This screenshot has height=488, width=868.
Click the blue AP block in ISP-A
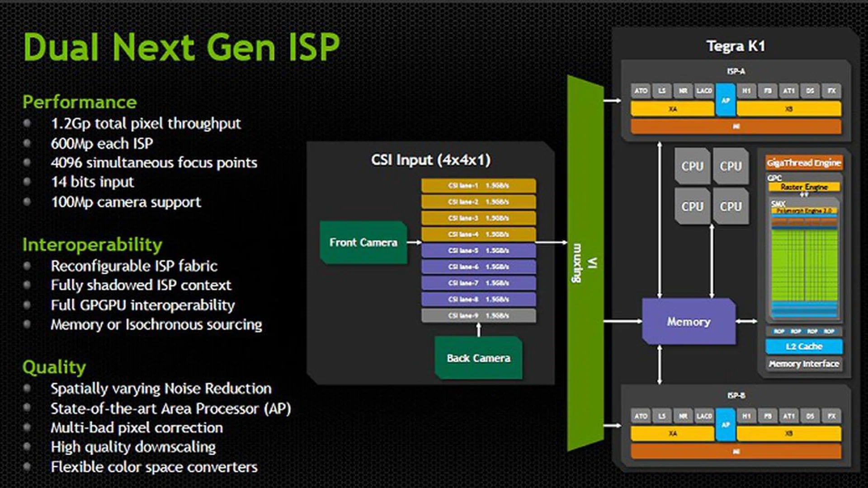[725, 100]
